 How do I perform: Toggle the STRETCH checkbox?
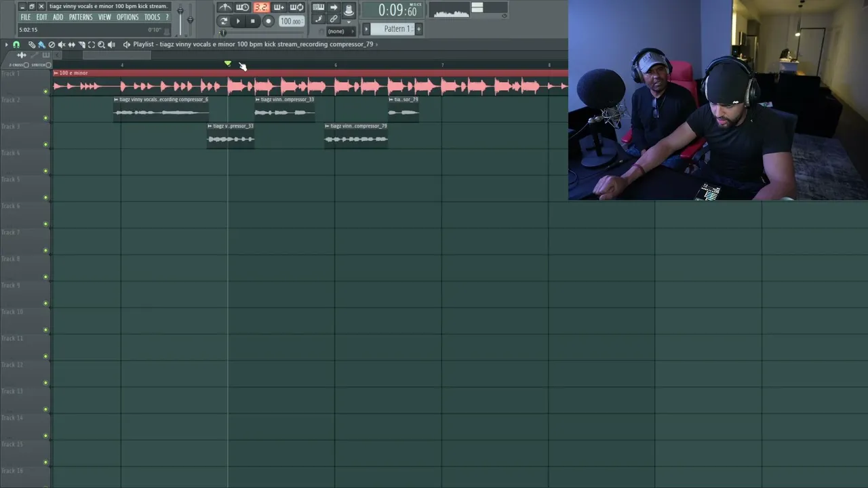point(48,65)
